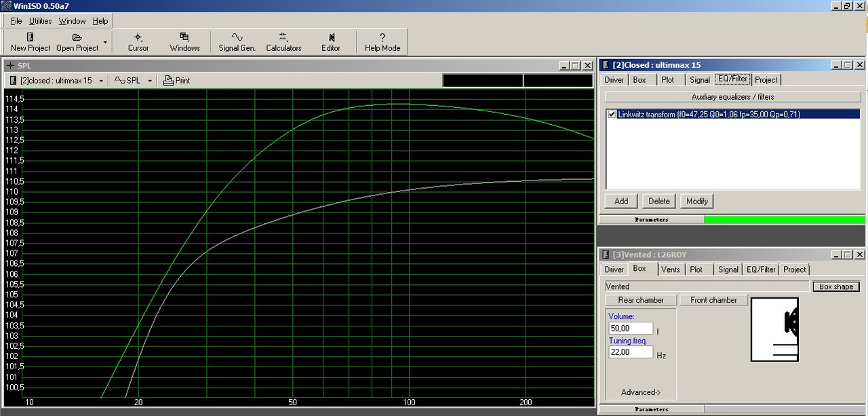Screen dimensions: 868x416
Task: Click the Box shape button
Action: pyautogui.click(x=836, y=286)
